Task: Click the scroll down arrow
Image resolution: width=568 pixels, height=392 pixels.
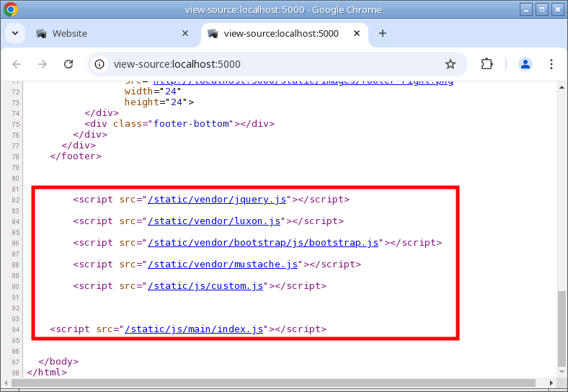Action: coord(562,372)
